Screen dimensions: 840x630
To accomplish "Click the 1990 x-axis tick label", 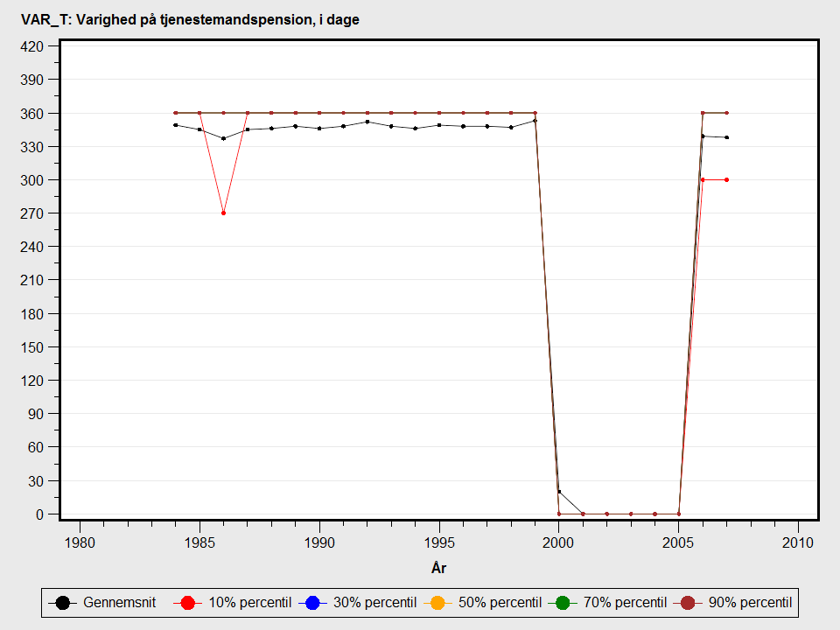I will coord(319,542).
